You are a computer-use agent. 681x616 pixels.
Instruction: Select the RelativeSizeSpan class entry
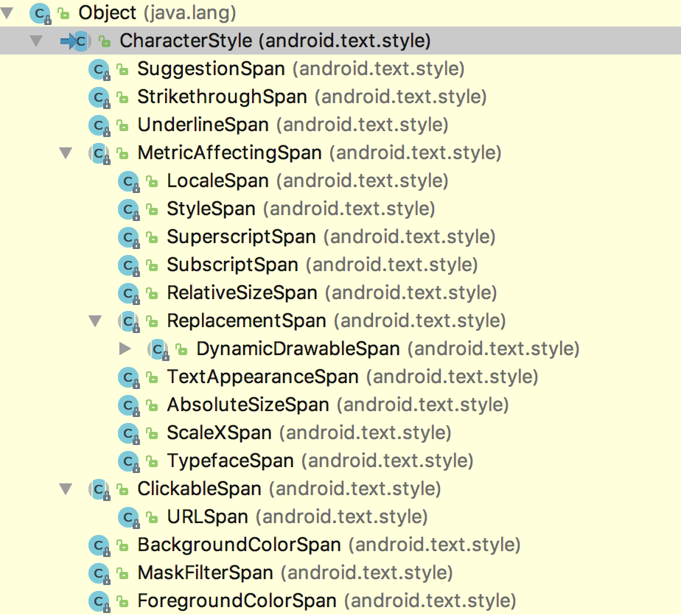(x=332, y=293)
